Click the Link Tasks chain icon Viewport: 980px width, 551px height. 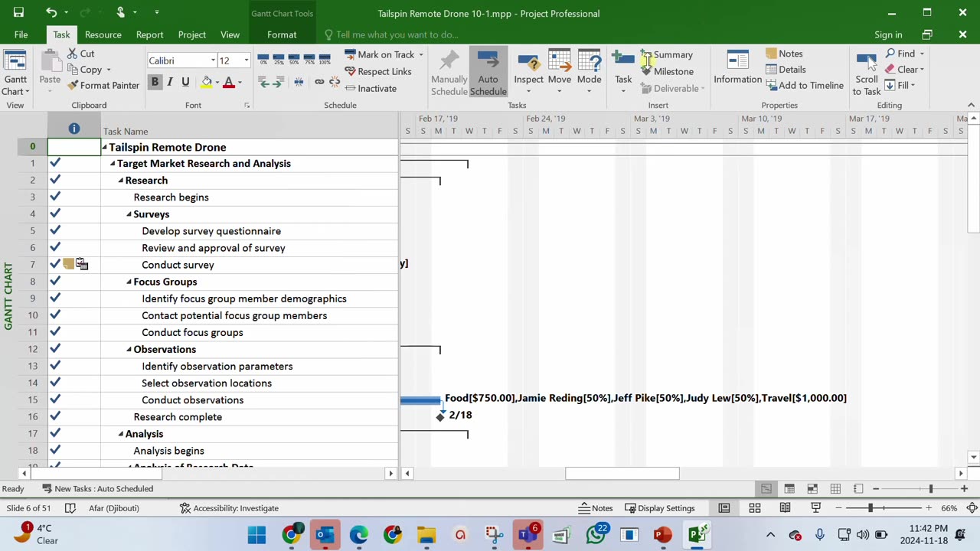(319, 82)
